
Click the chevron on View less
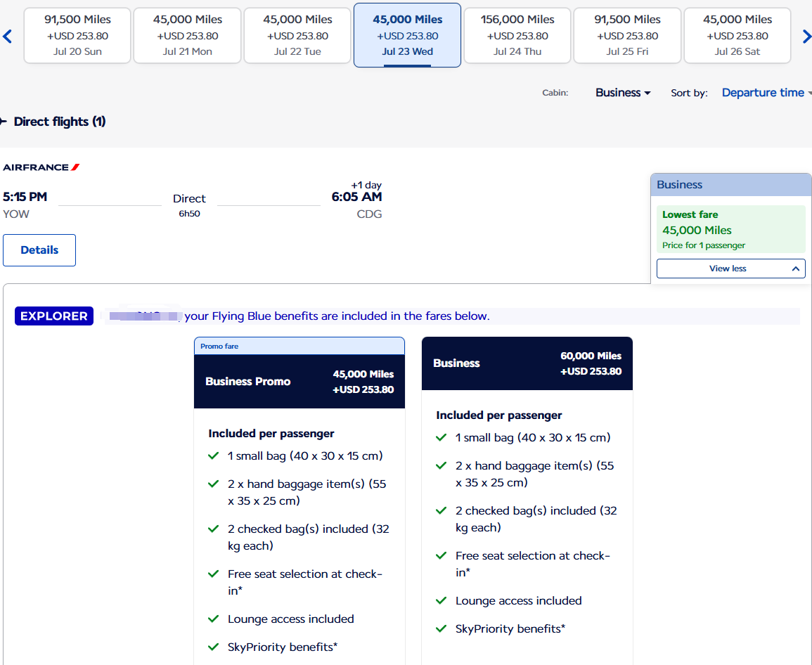pyautogui.click(x=795, y=269)
